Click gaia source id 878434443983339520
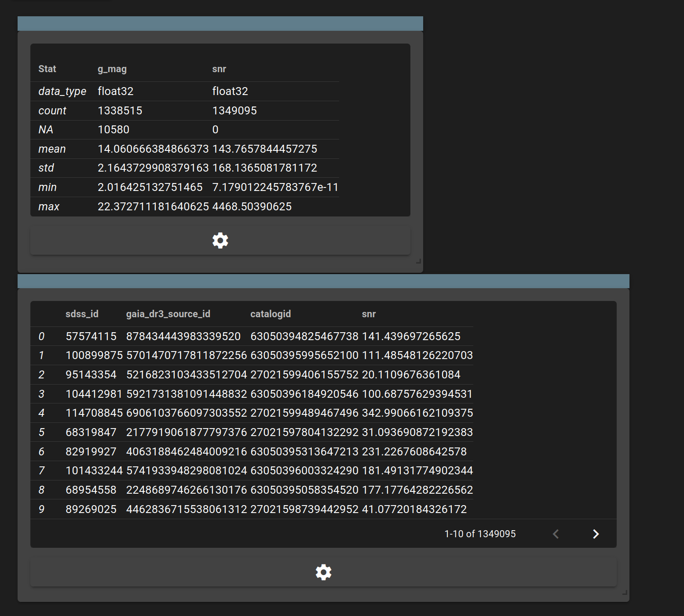The image size is (684, 616). [x=183, y=336]
